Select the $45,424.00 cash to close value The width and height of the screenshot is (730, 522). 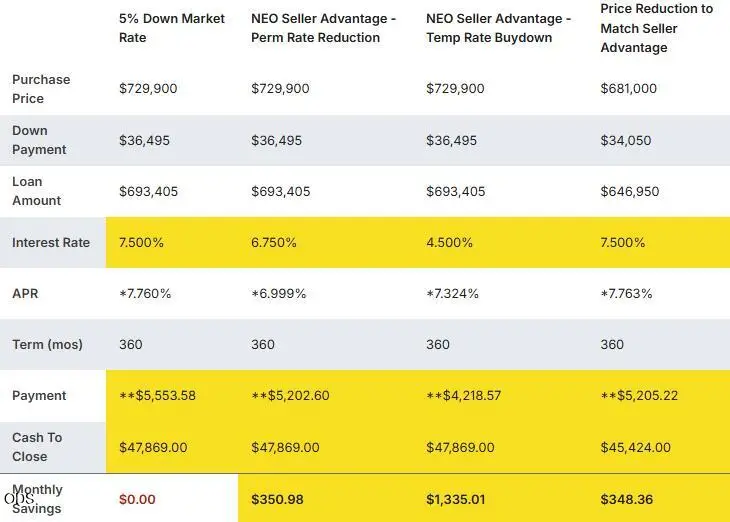tap(635, 447)
